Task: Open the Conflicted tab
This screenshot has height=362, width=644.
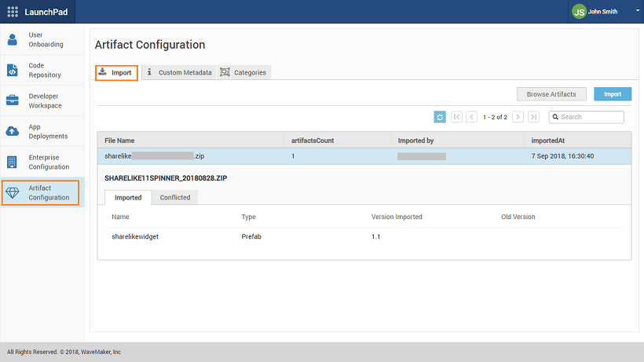Action: (174, 197)
